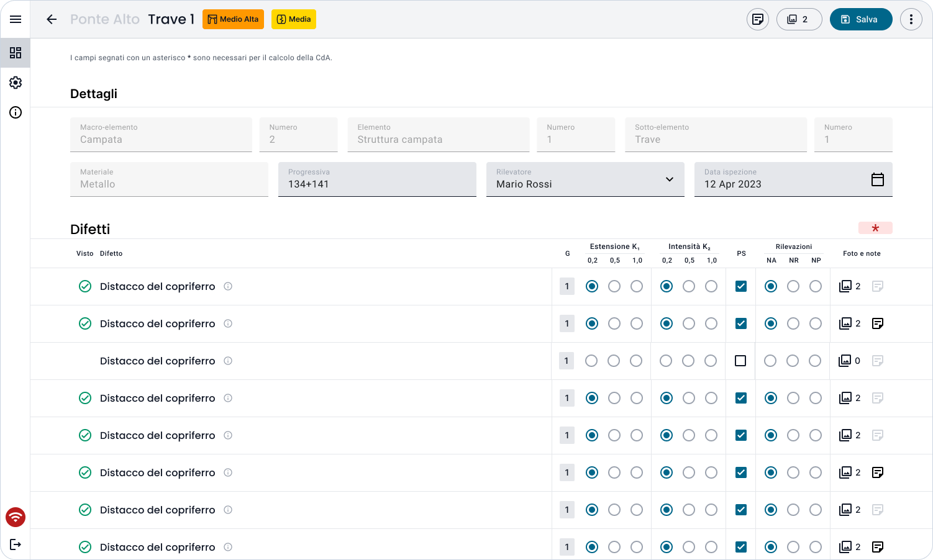
Task: Click the logout icon at sidebar bottom
Action: pos(16,544)
